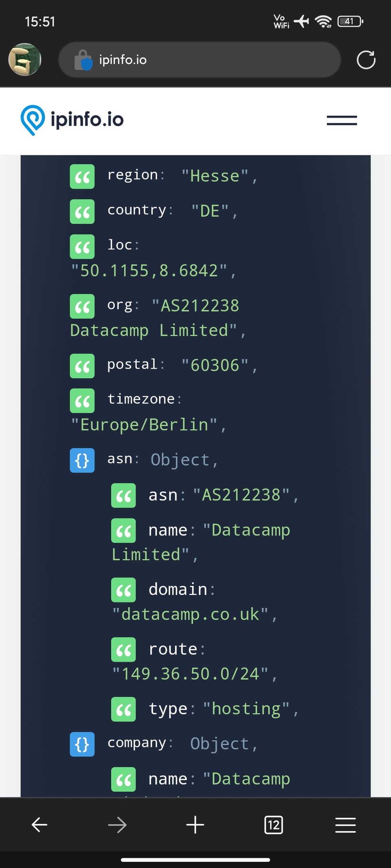Collapse the top-level asn object
Screen dimensions: 391x868
(x=82, y=460)
